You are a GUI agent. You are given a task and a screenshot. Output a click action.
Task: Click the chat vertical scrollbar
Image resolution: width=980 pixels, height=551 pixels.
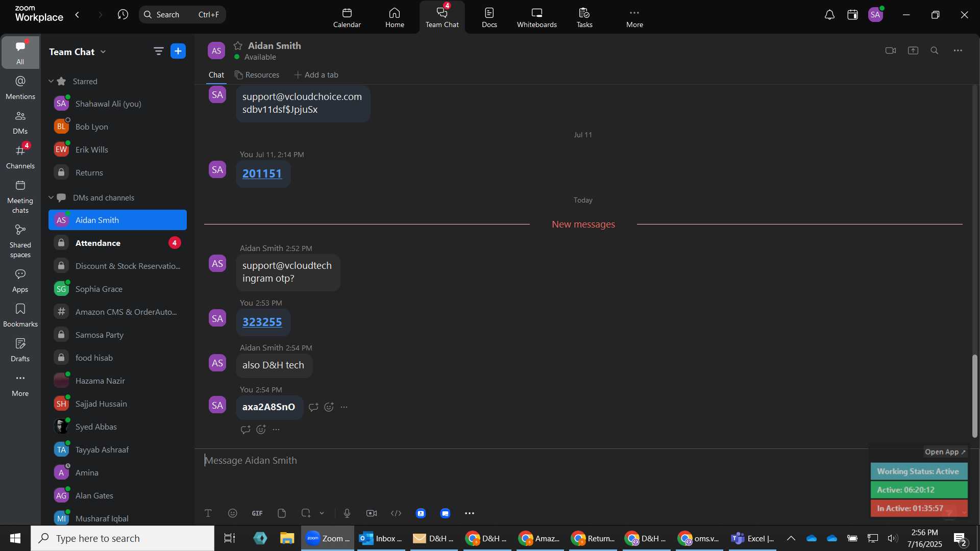pos(975,396)
